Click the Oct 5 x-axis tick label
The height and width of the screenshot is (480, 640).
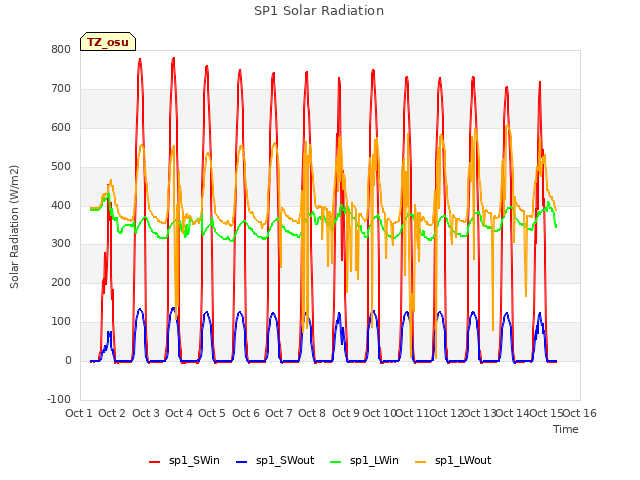[212, 413]
